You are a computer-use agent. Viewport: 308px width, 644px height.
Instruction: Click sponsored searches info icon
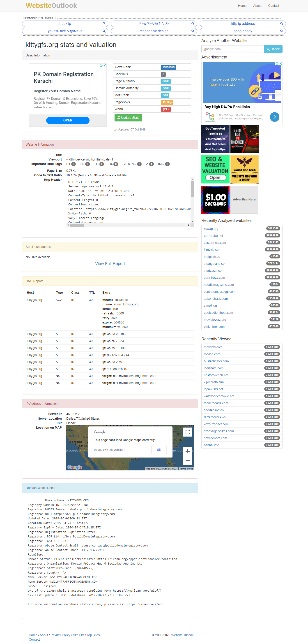[284, 18]
